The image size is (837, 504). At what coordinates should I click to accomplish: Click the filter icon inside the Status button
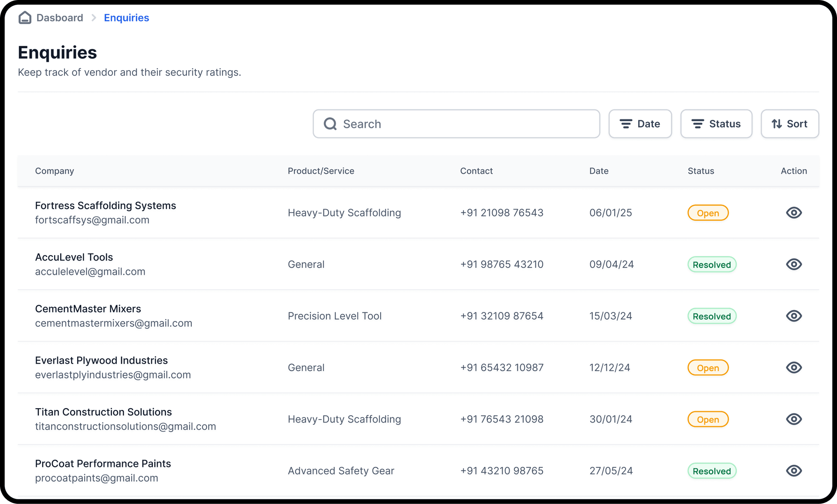[x=697, y=124]
